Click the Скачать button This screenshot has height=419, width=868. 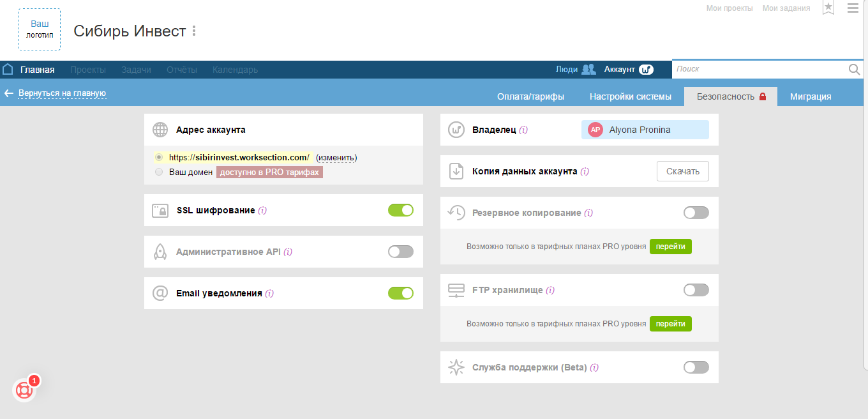[682, 171]
